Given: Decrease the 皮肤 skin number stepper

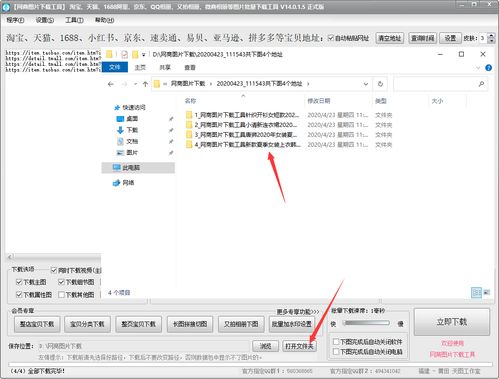Looking at the screenshot, I should point(491,41).
